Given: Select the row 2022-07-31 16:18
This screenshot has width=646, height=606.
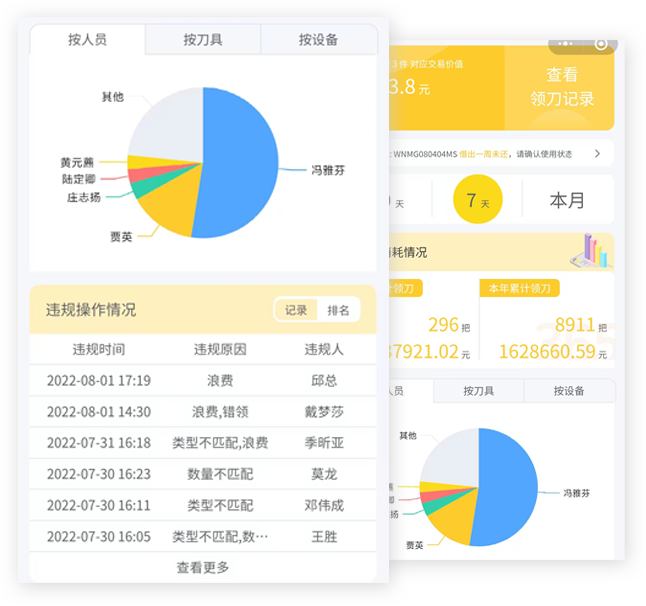Looking at the screenshot, I should [203, 443].
